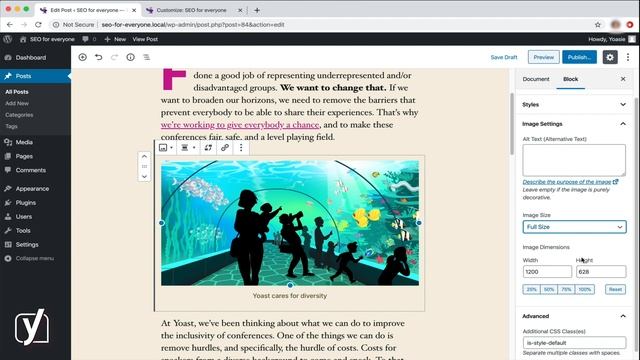Screen dimensions: 640x360
Task: Set image size to 100%
Action: pos(584,289)
